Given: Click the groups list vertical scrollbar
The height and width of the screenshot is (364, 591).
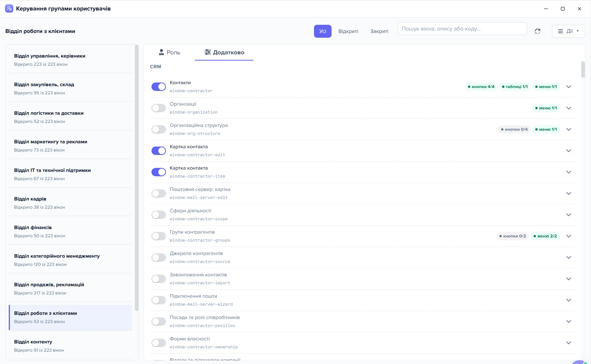Looking at the screenshot, I should tap(137, 178).
